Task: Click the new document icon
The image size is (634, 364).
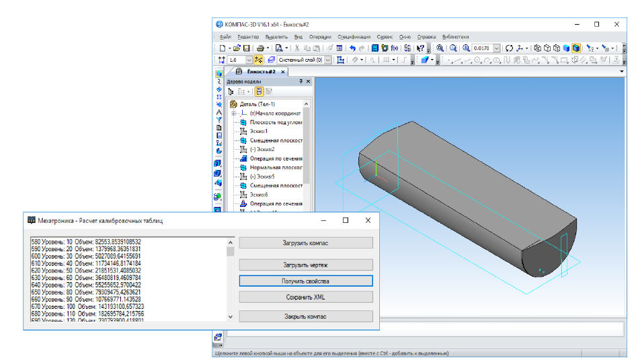Action: [x=223, y=48]
